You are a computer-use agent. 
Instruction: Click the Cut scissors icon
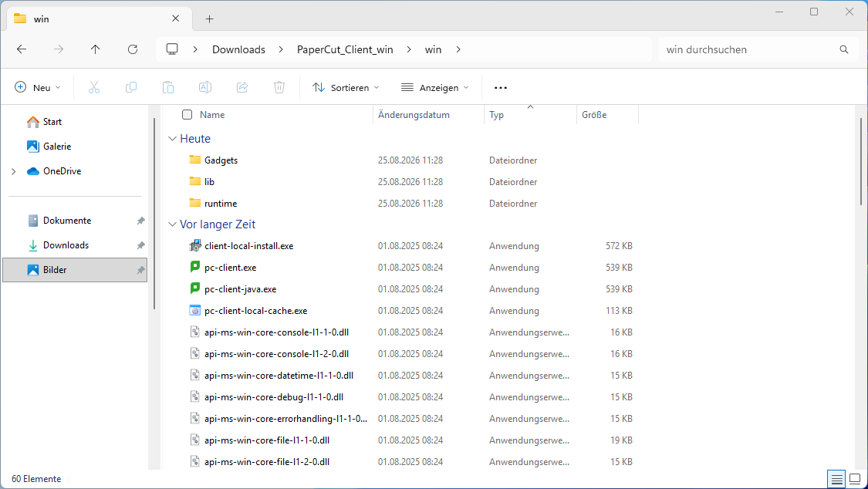point(94,87)
